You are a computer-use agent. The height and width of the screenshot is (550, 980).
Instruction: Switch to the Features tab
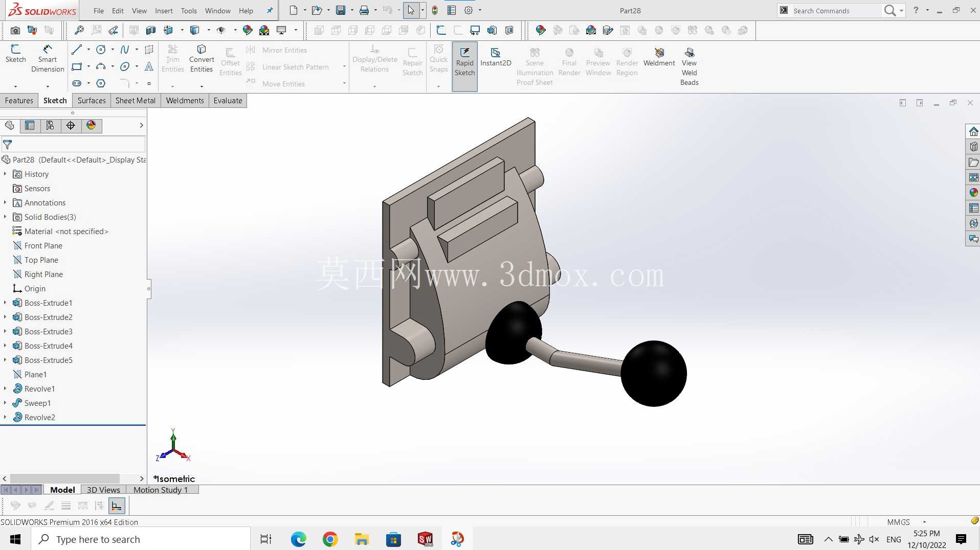(x=19, y=101)
